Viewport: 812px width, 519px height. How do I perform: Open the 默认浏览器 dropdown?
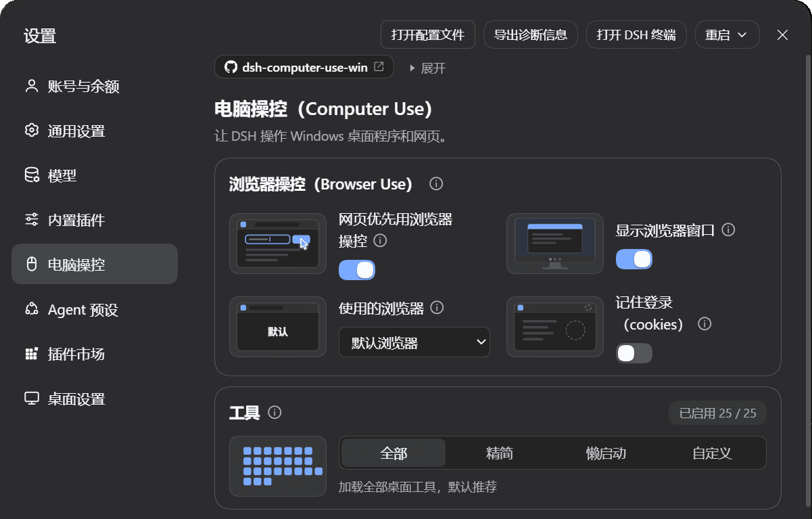tap(414, 342)
